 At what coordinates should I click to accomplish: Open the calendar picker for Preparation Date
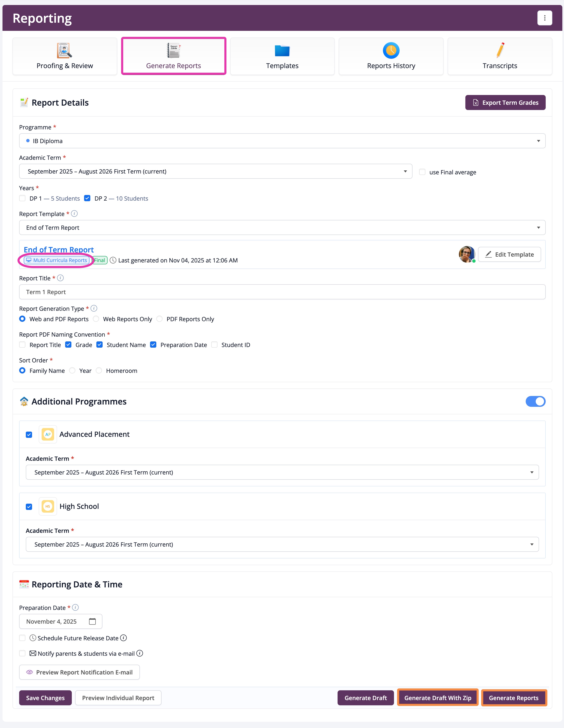click(92, 621)
